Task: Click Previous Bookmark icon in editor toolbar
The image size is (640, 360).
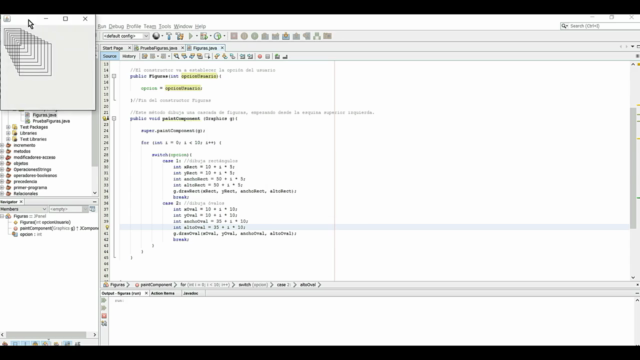Action: point(217,56)
